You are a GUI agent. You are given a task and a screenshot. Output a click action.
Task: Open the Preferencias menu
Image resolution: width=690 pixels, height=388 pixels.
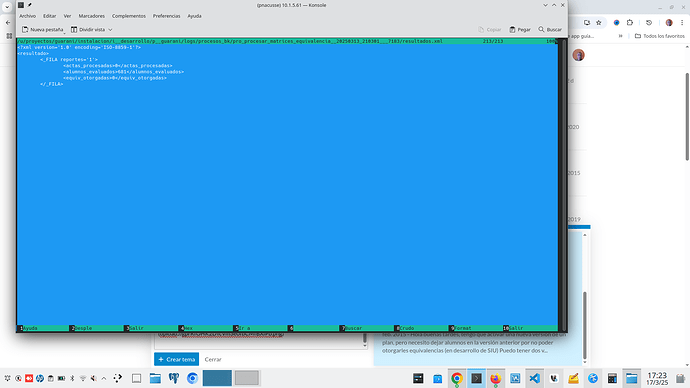click(x=166, y=16)
